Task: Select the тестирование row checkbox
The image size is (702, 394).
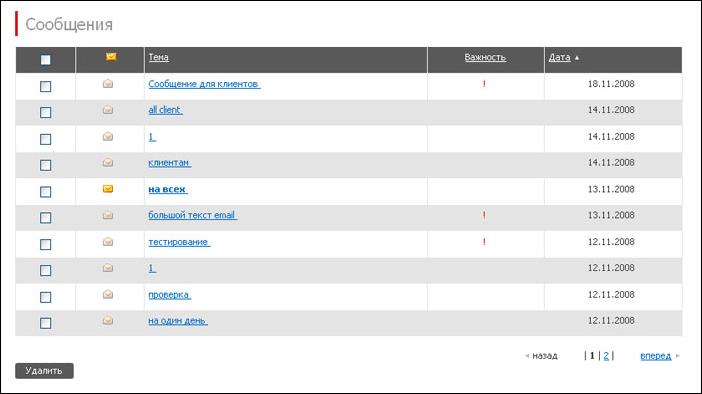Action: 46,244
